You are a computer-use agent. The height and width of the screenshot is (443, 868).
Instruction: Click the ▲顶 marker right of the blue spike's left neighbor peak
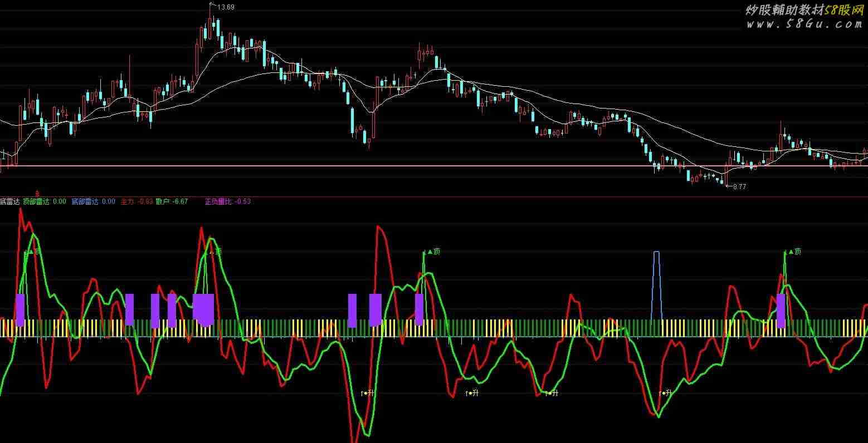pyautogui.click(x=432, y=252)
